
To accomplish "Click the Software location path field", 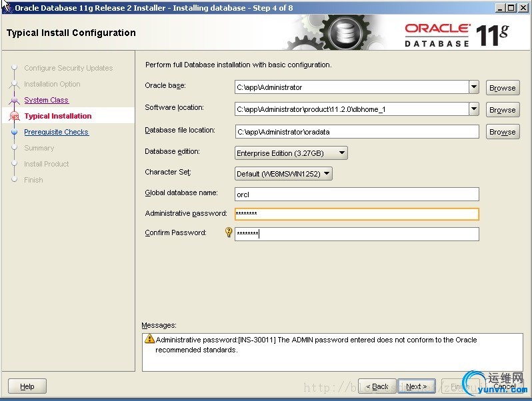I will click(352, 109).
